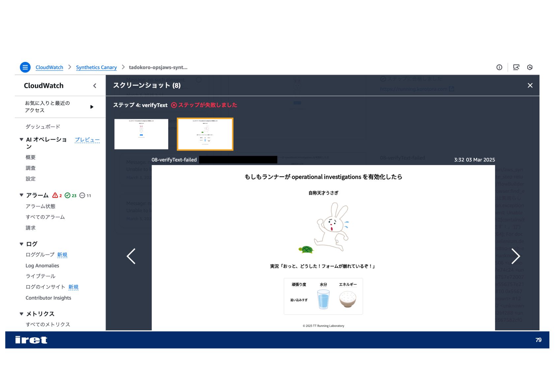Open Log Anomalies in the sidebar

pos(42,266)
